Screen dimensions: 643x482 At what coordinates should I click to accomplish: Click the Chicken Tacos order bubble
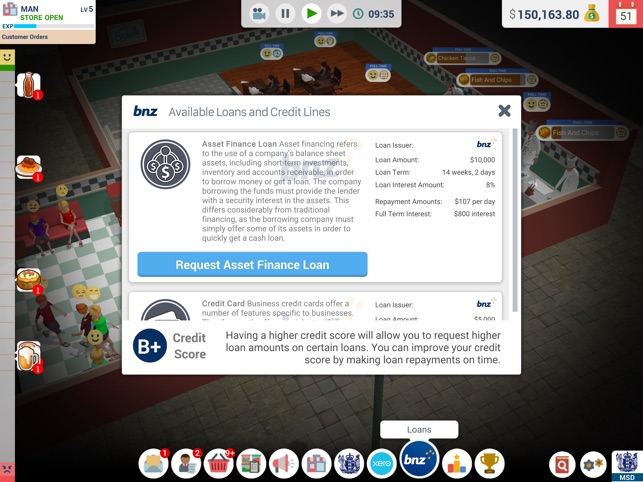[463, 58]
